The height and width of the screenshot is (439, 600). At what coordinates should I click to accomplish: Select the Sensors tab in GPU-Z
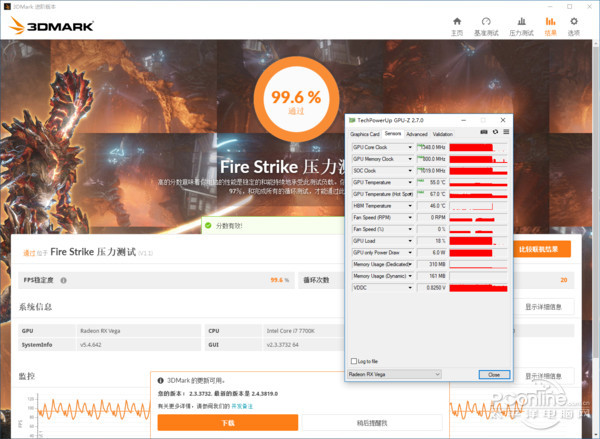click(393, 134)
